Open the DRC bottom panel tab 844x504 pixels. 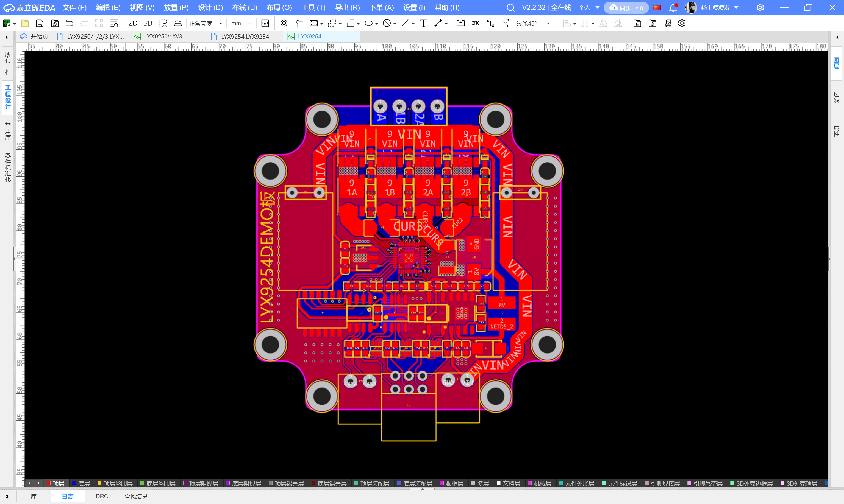102,496
